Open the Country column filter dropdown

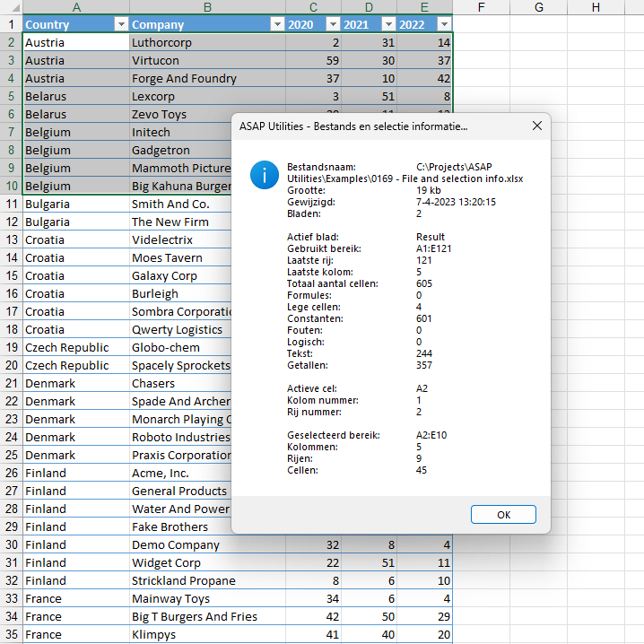click(x=121, y=24)
